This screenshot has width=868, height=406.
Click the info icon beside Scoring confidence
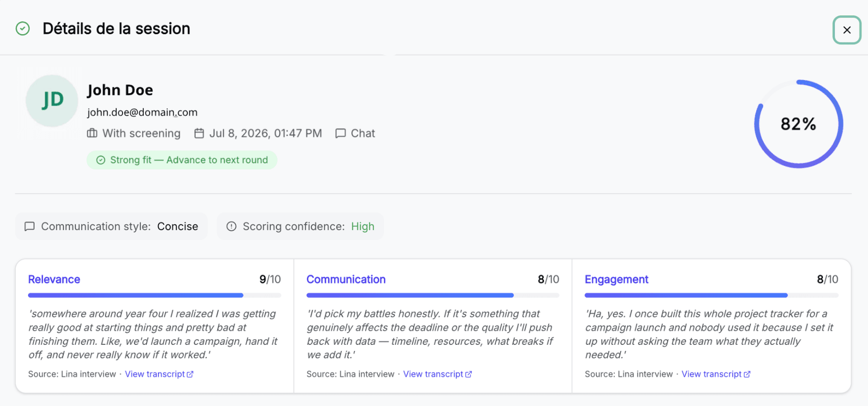click(x=232, y=226)
